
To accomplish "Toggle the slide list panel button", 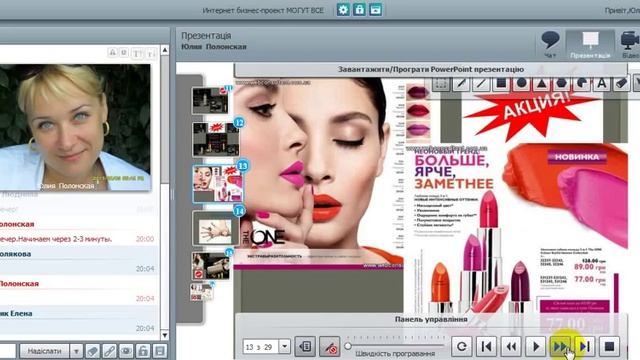I will tap(305, 347).
